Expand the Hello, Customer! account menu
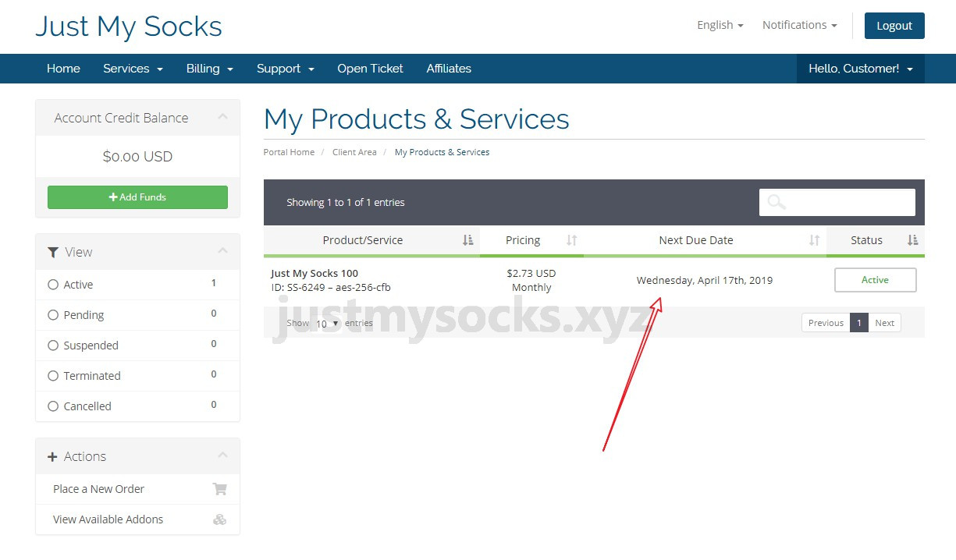This screenshot has width=956, height=560. coord(861,69)
